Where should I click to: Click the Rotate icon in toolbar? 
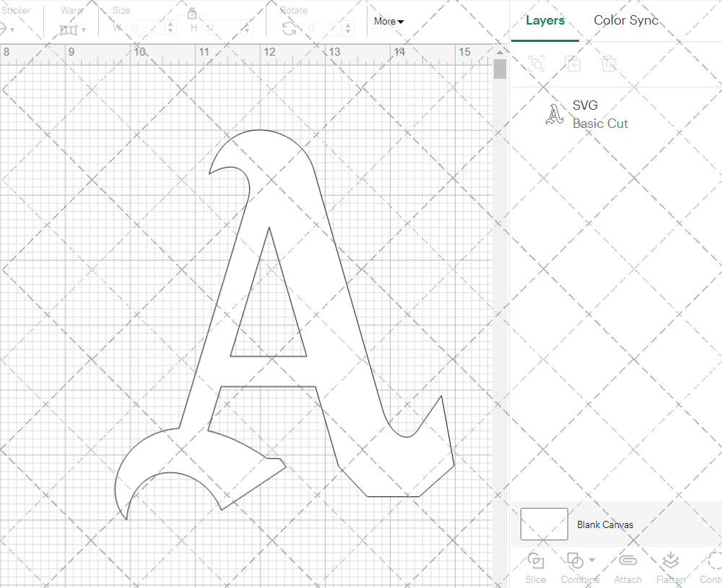pyautogui.click(x=289, y=28)
